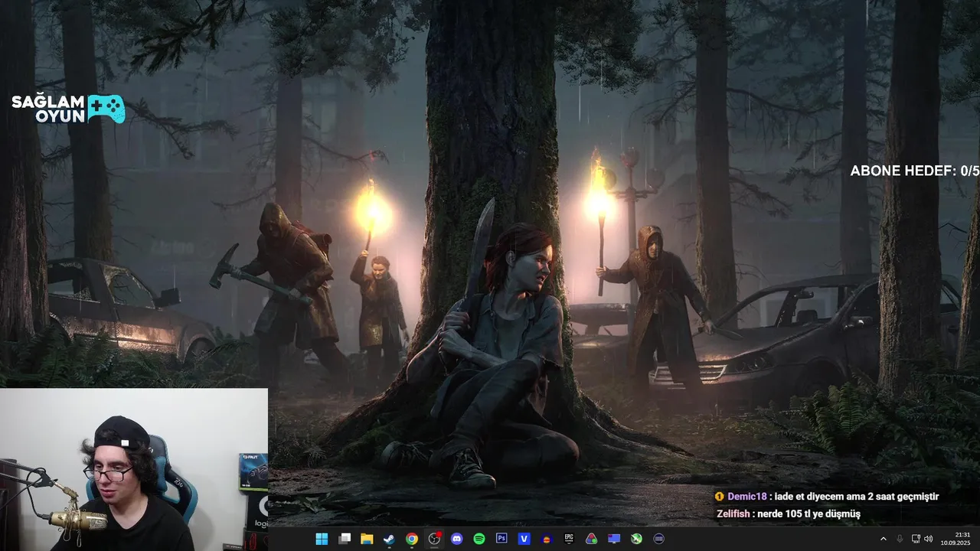Open Discord from the taskbar
This screenshot has width=980, height=551.
(x=457, y=539)
